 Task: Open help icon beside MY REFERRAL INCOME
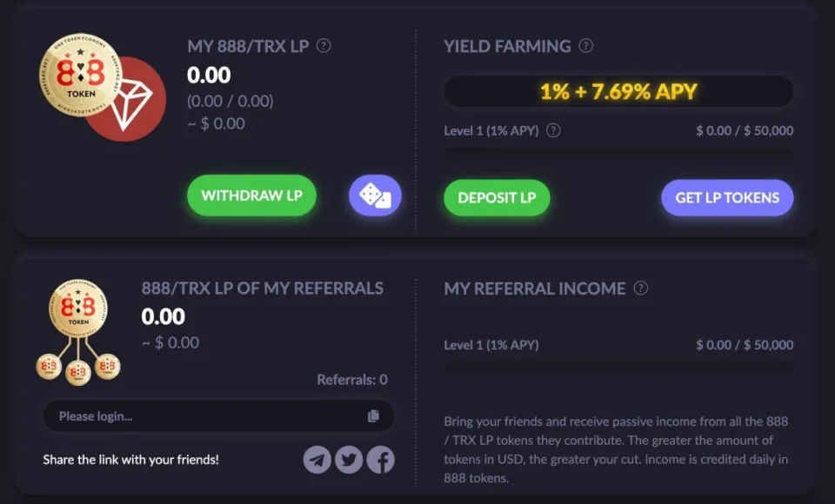[x=640, y=288]
